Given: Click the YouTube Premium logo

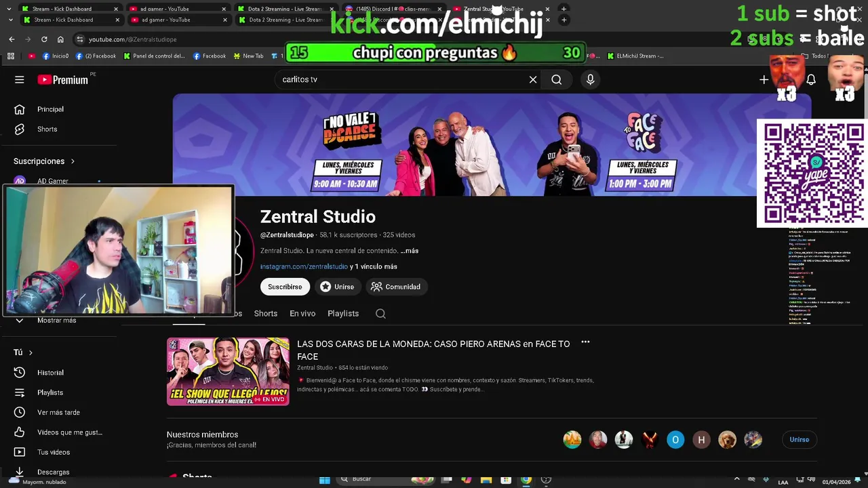Looking at the screenshot, I should (x=62, y=79).
